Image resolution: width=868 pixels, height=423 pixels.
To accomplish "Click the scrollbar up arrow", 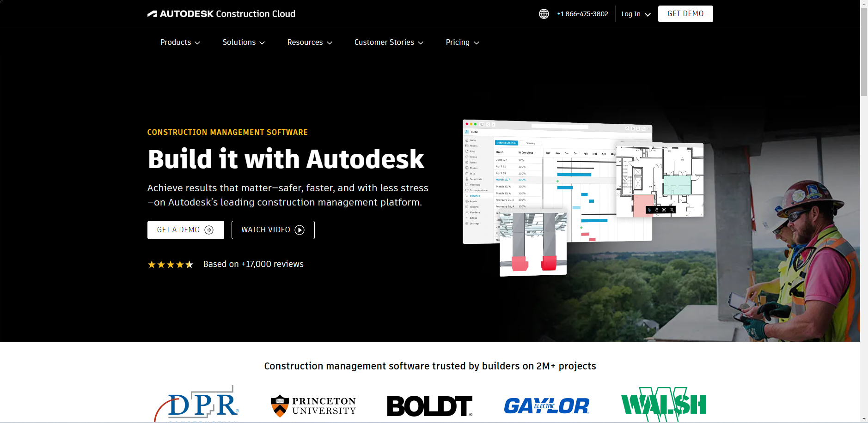I will click(864, 4).
